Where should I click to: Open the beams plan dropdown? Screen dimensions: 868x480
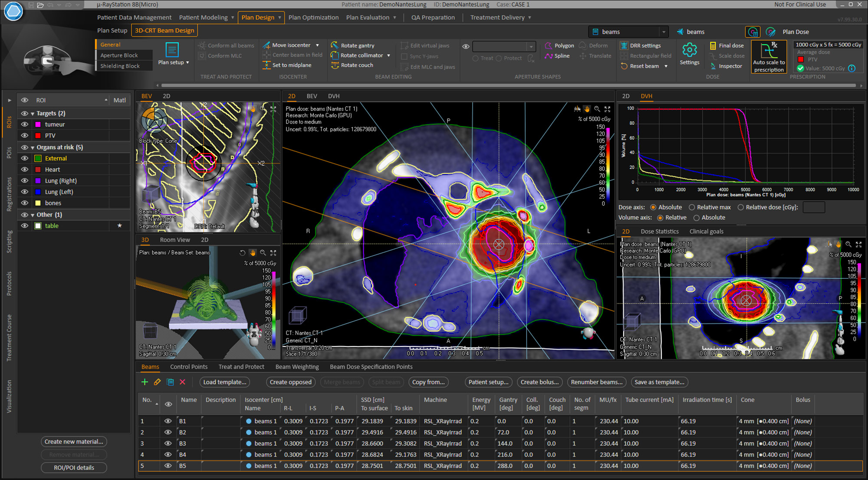click(x=663, y=32)
